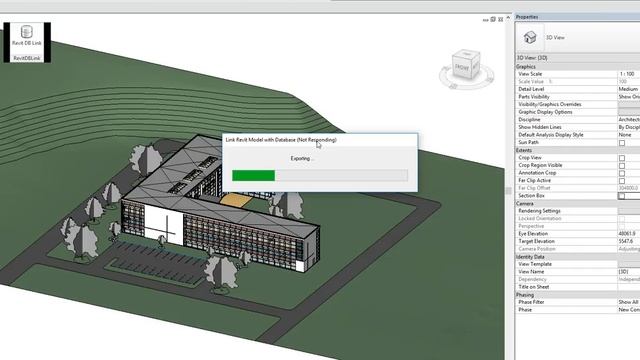Click the Properties panel title bar

[578, 17]
